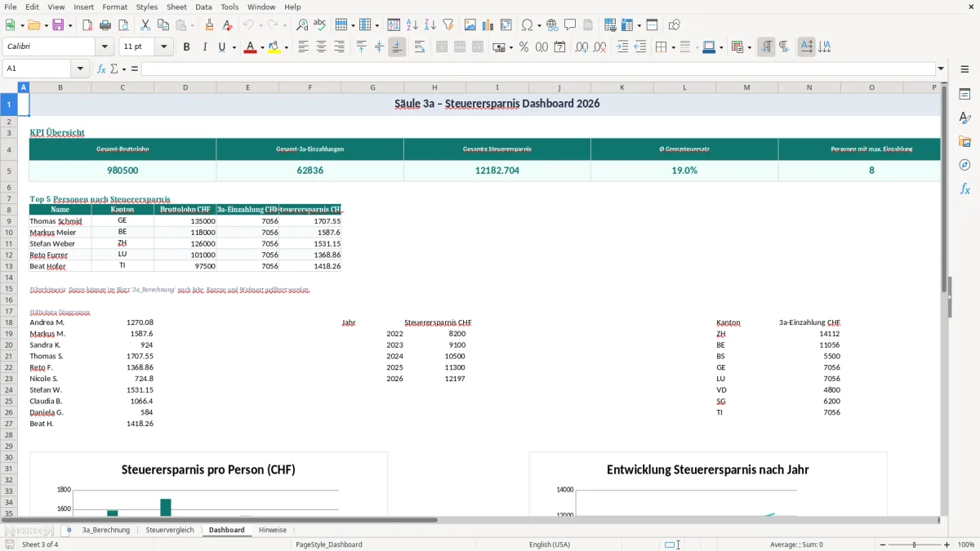980x551 pixels.
Task: Insert Comment bubble icon
Action: point(570,25)
